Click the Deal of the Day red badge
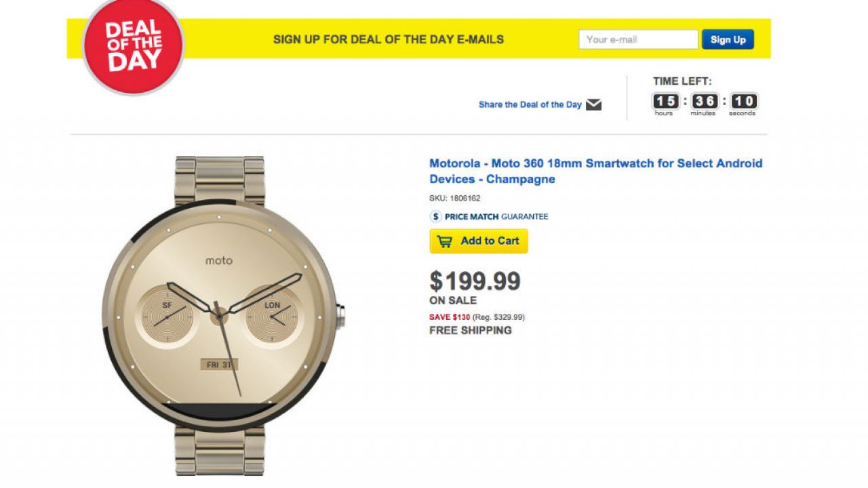Viewport: 868px width, 488px height. click(x=133, y=45)
